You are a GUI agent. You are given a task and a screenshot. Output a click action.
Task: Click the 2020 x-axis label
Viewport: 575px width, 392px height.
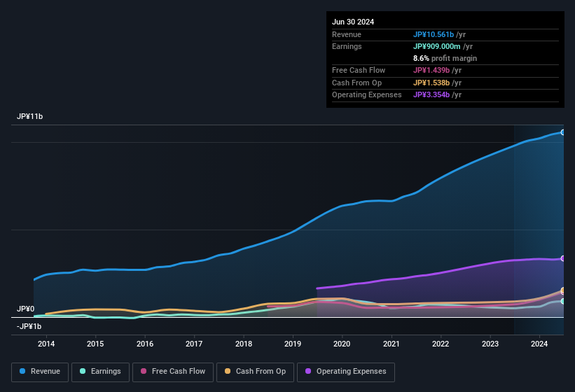click(x=342, y=344)
